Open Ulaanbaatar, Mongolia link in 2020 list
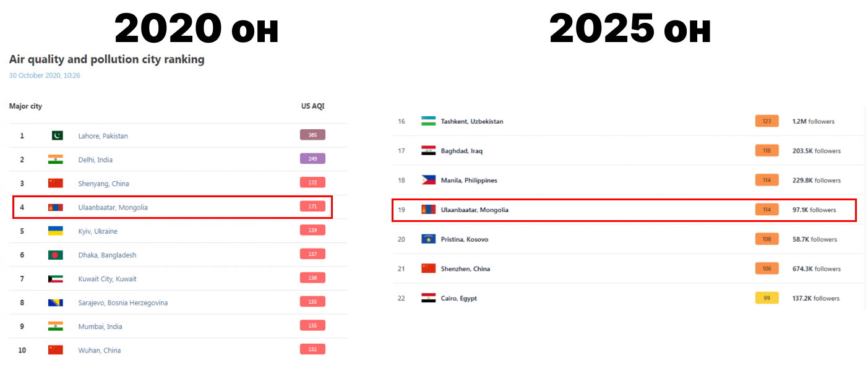 [113, 208]
